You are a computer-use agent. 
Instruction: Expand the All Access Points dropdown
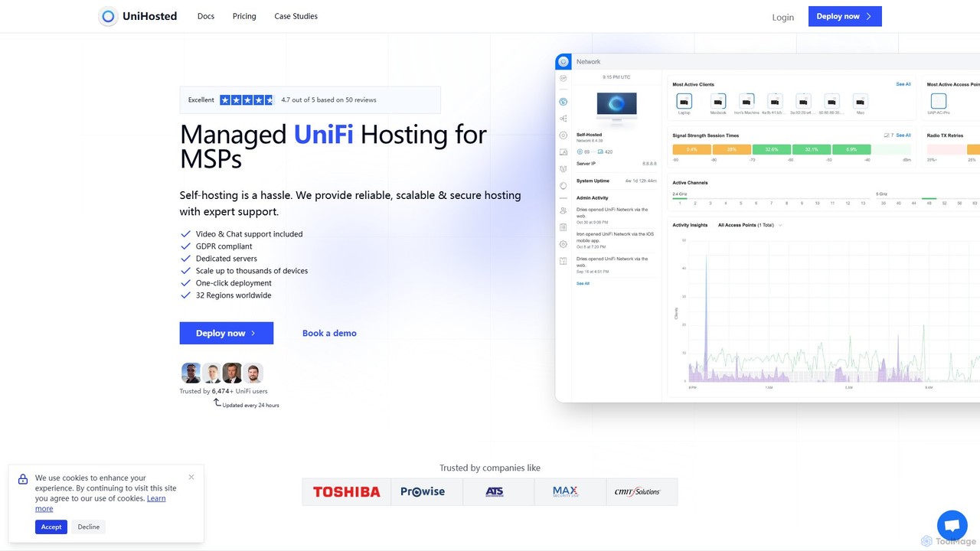[750, 225]
